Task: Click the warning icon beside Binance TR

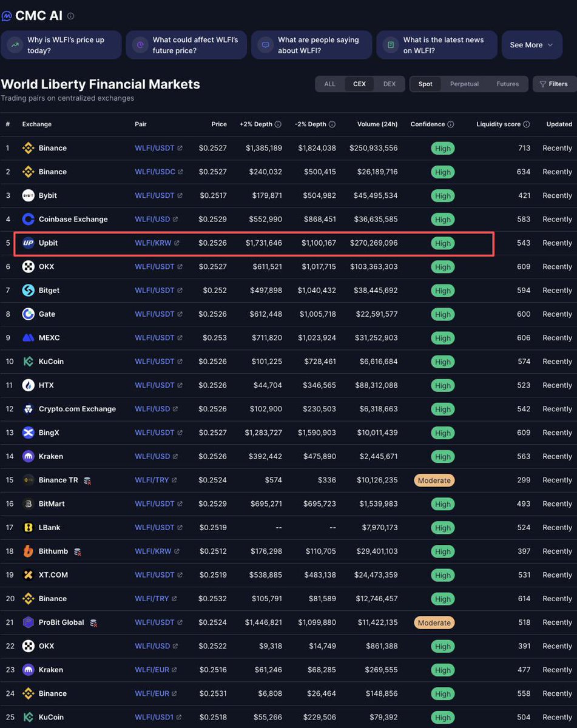Action: [x=87, y=480]
